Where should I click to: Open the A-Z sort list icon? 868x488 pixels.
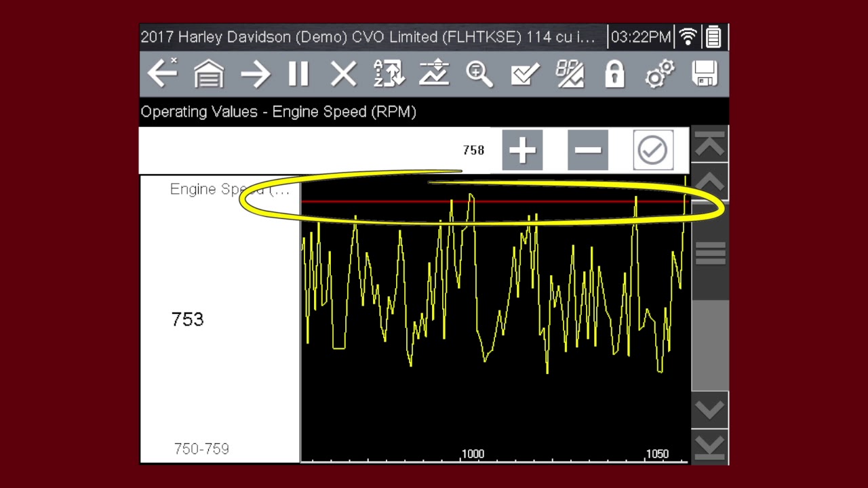389,73
